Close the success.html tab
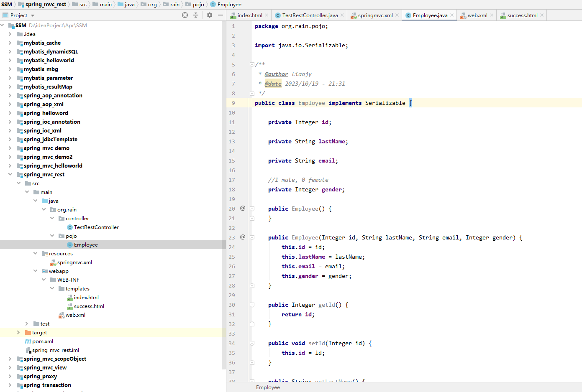 542,15
